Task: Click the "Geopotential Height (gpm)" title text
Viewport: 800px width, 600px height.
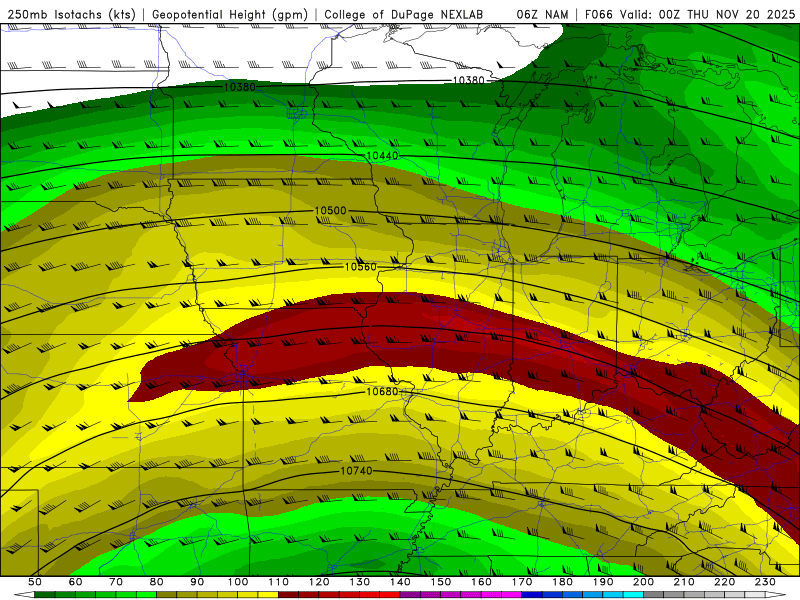Action: point(230,15)
